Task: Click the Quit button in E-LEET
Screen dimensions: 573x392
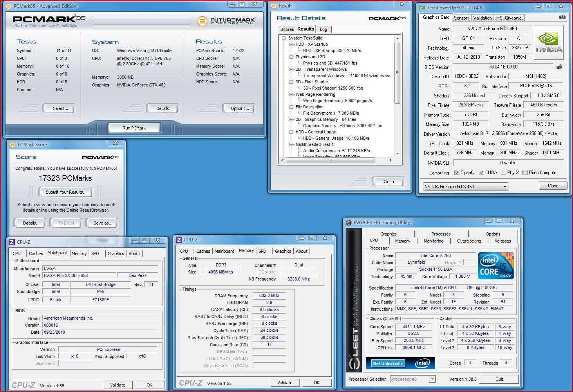Action: tap(499, 379)
